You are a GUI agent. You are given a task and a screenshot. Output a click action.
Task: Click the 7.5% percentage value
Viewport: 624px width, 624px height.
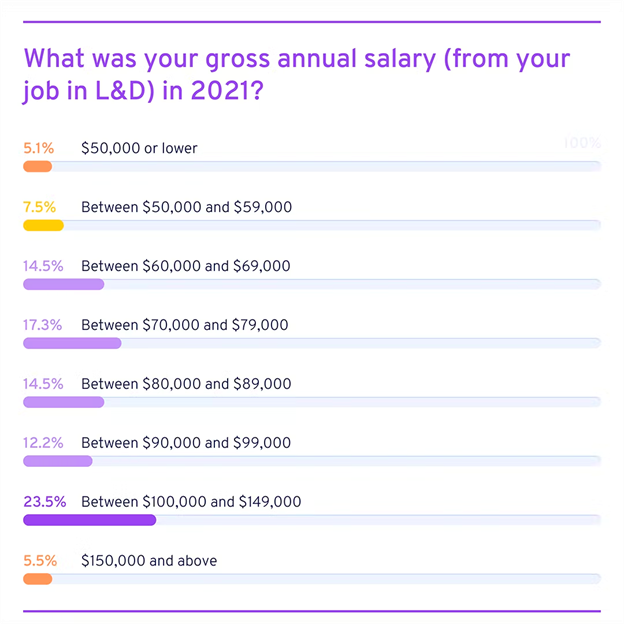(39, 207)
